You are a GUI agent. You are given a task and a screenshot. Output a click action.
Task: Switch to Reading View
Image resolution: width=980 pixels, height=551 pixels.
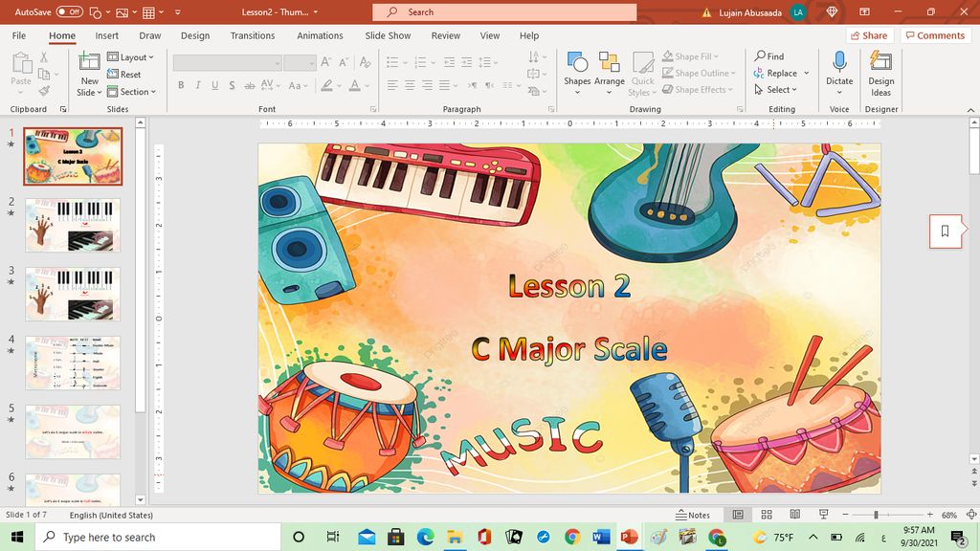click(x=795, y=514)
